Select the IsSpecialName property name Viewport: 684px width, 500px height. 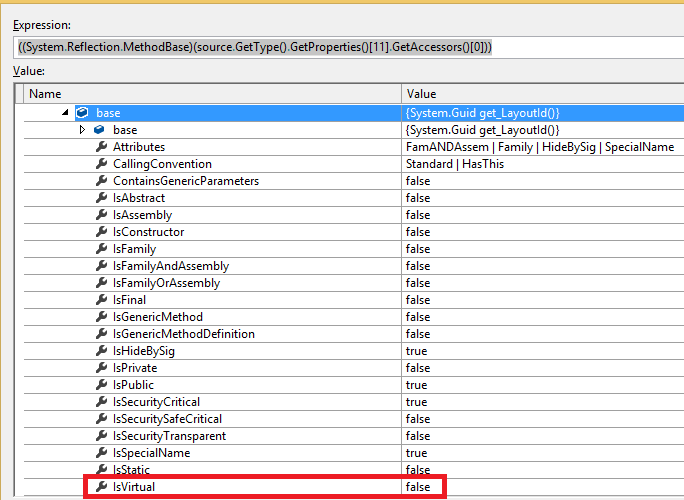coord(152,453)
